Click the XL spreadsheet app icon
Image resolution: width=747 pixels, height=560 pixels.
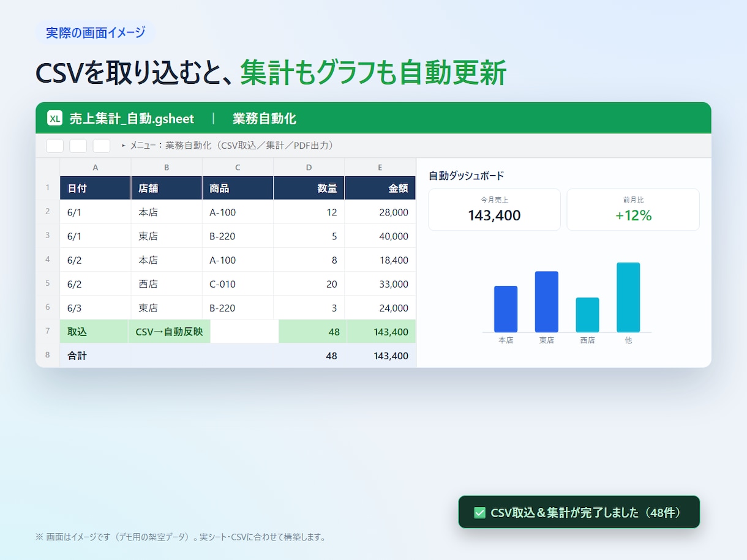54,118
